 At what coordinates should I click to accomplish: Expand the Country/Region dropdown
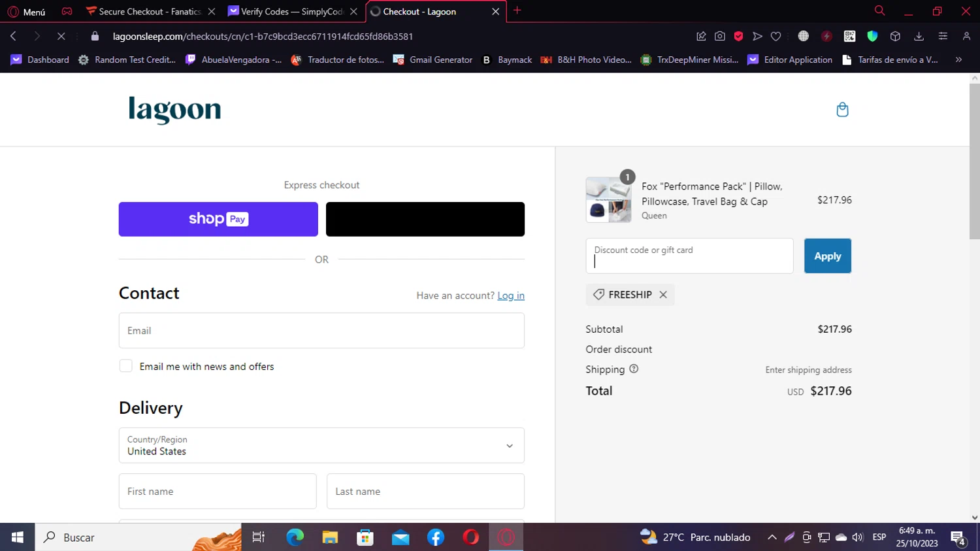click(x=321, y=446)
